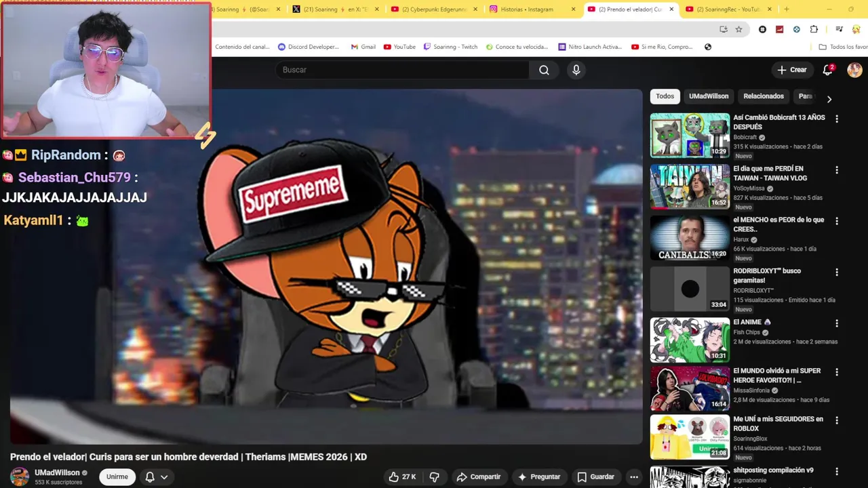Click the YouTube search magnifier button

point(544,70)
